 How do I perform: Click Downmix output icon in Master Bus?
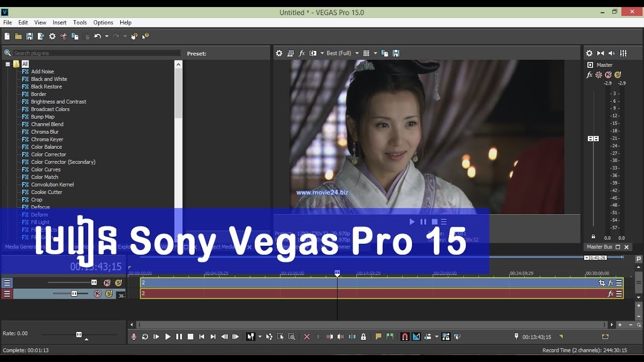coord(601,53)
